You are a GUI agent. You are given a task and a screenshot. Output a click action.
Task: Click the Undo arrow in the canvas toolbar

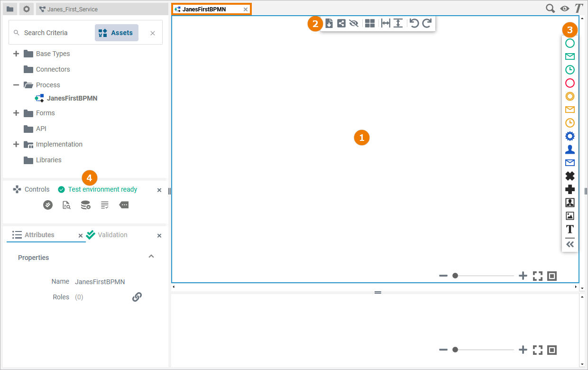point(414,23)
